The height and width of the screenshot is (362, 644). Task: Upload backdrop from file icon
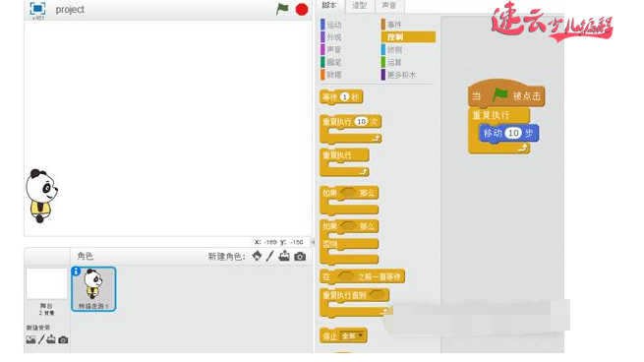point(51,339)
